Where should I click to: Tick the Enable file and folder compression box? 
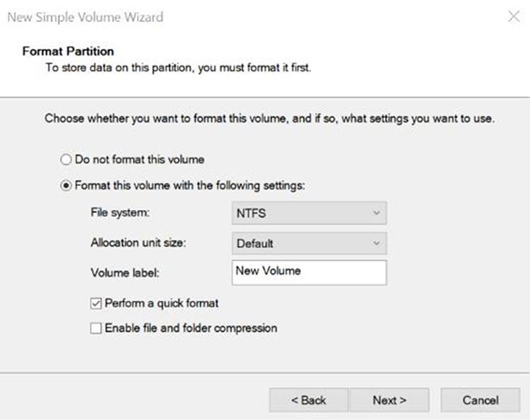[x=95, y=328]
